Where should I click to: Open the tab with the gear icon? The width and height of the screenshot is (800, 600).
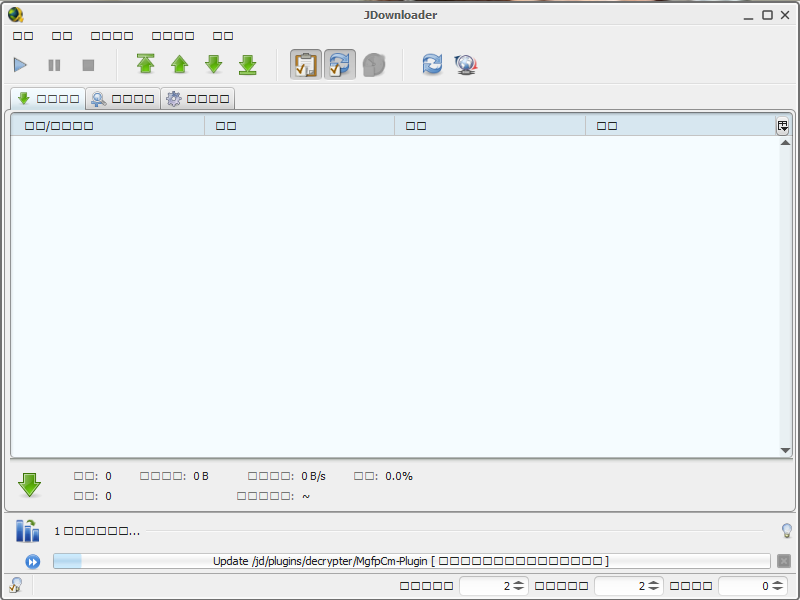pos(198,98)
